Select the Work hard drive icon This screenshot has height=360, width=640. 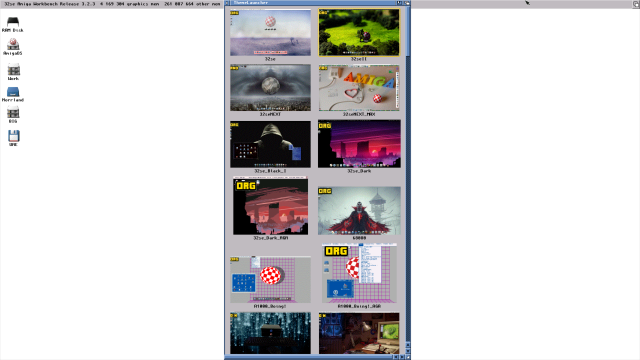tap(13, 71)
